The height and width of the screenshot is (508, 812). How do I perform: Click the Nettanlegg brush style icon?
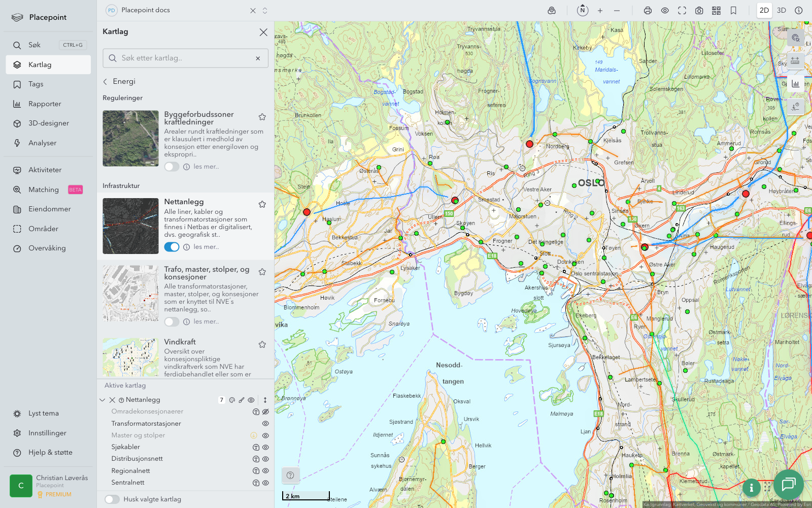pos(242,400)
